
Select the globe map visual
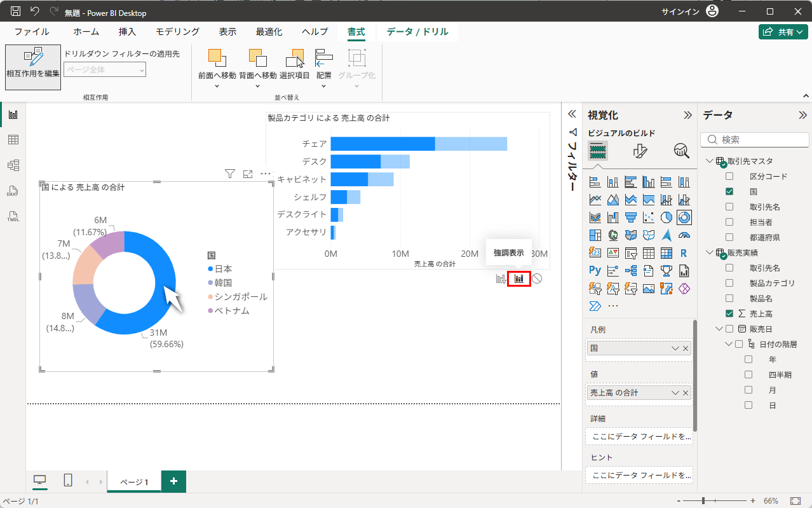click(x=613, y=235)
